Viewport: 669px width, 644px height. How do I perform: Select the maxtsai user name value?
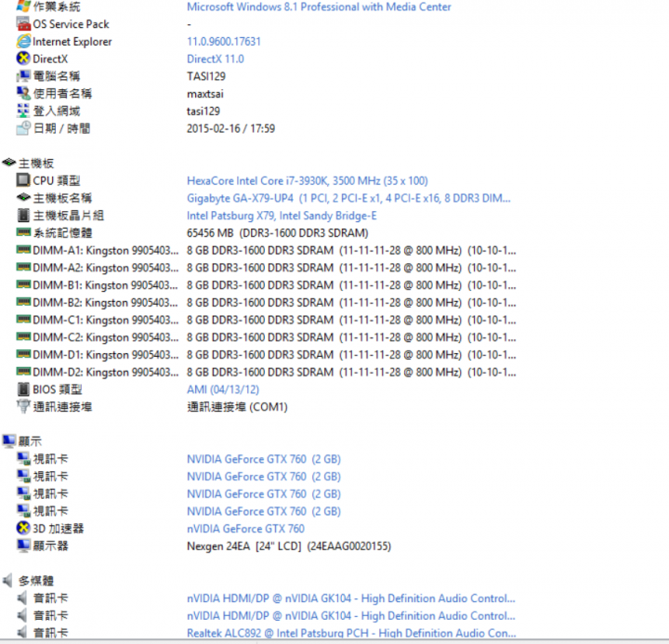[205, 94]
